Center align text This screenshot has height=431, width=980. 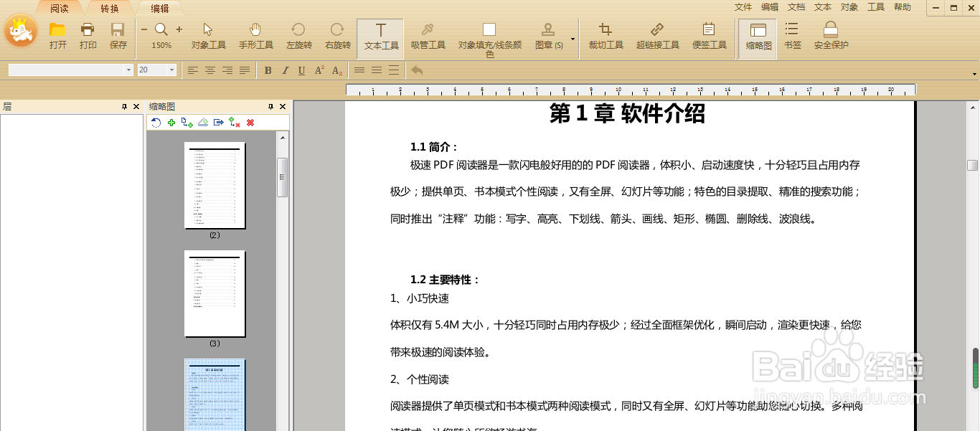click(210, 70)
